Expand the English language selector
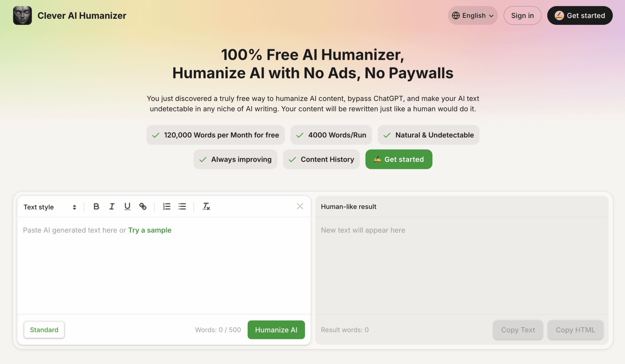Screen dimensions: 625x364 coord(472,15)
